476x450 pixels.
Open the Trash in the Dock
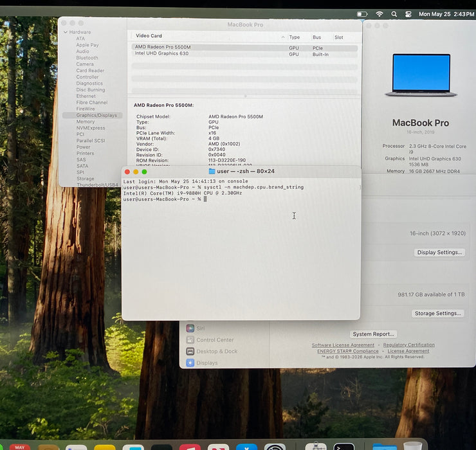412,446
